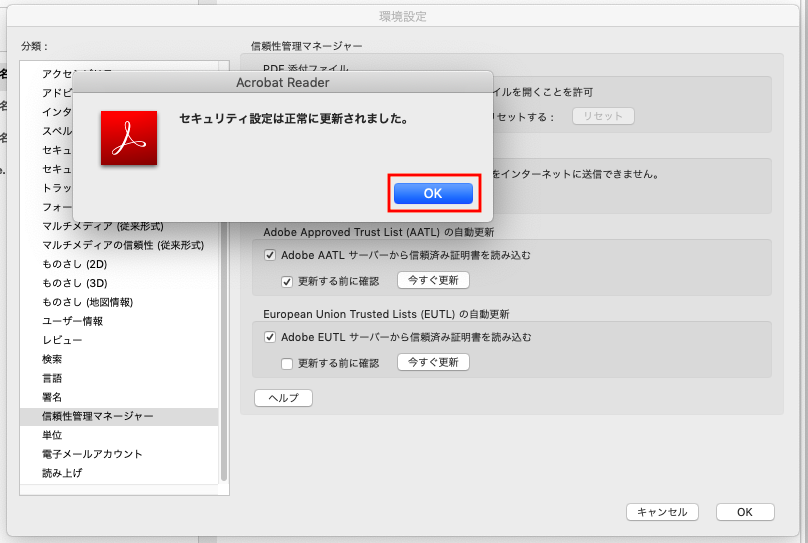
Task: Select マルチメディア (従来形式) category
Action: (x=119, y=226)
